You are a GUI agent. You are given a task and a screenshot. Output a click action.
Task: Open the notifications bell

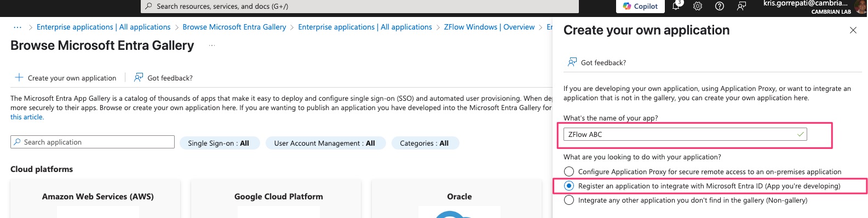point(676,6)
